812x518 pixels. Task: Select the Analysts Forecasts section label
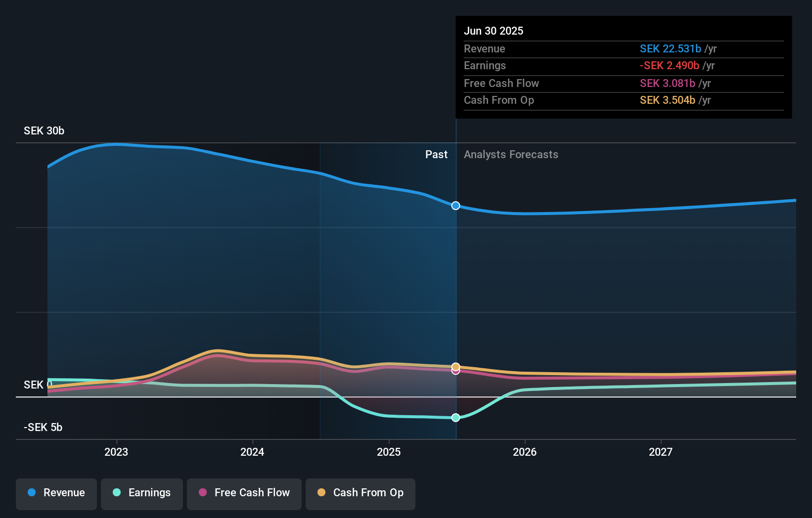pos(511,154)
